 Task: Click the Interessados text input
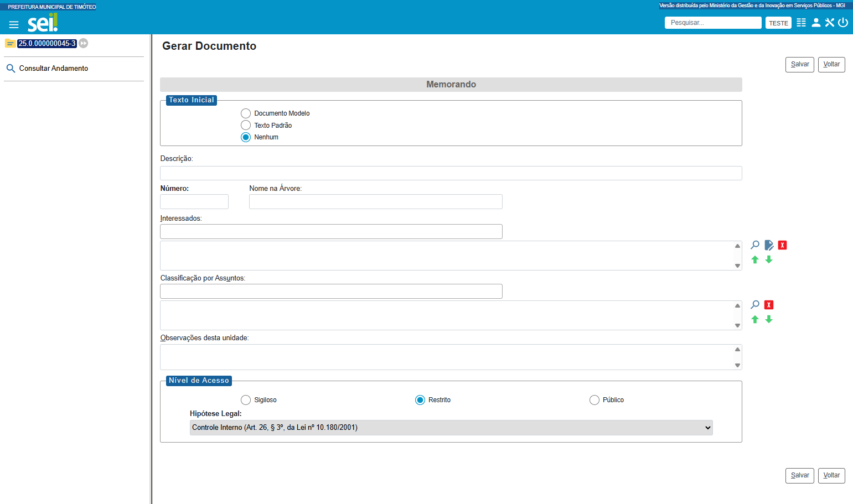click(x=331, y=231)
